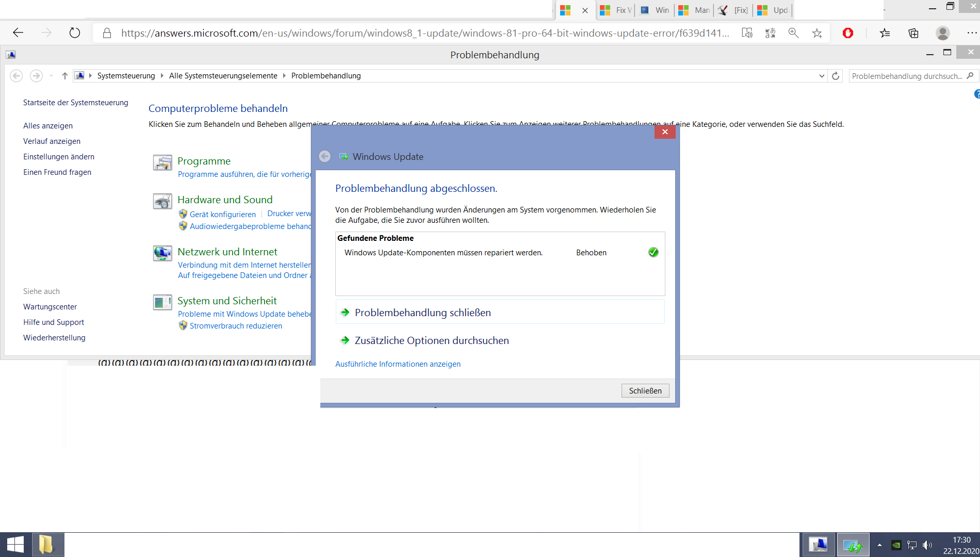
Task: Go back in the Edge browser
Action: coord(18,33)
